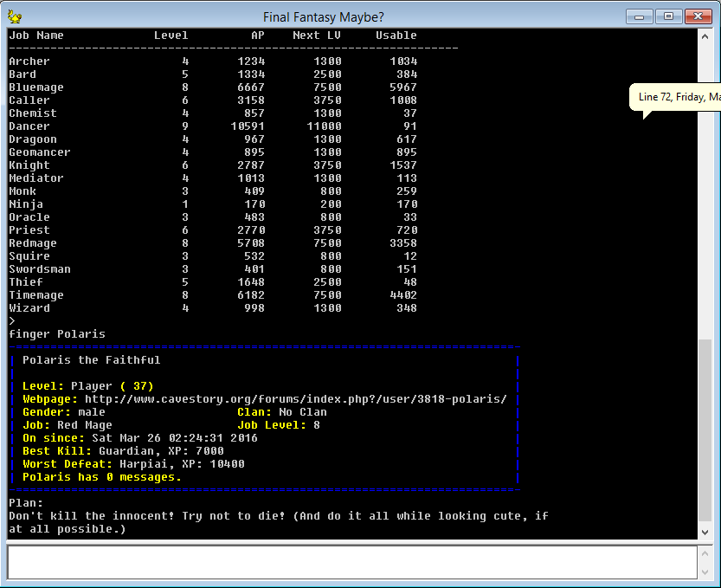Click Archer's usable value "1034"
721x588 pixels.
click(403, 61)
